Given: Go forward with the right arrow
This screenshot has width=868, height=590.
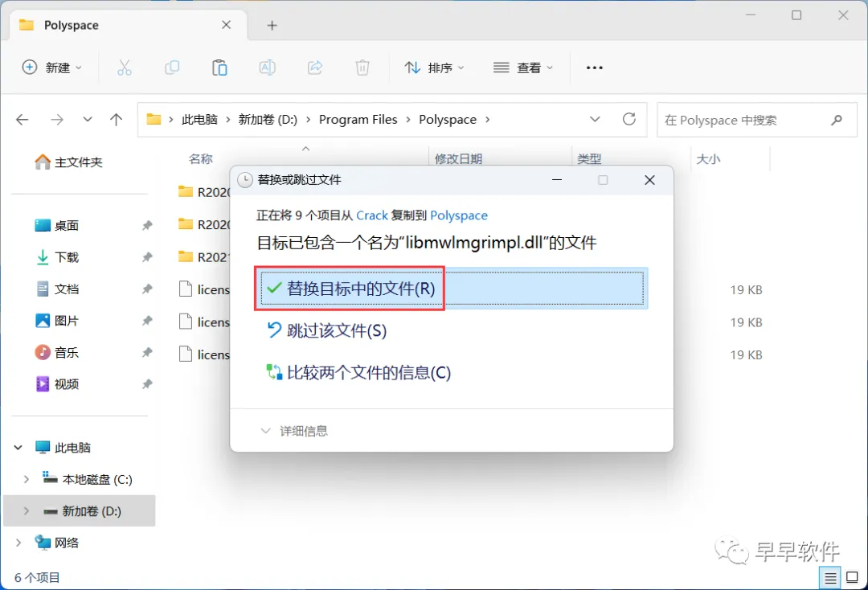Looking at the screenshot, I should click(57, 120).
